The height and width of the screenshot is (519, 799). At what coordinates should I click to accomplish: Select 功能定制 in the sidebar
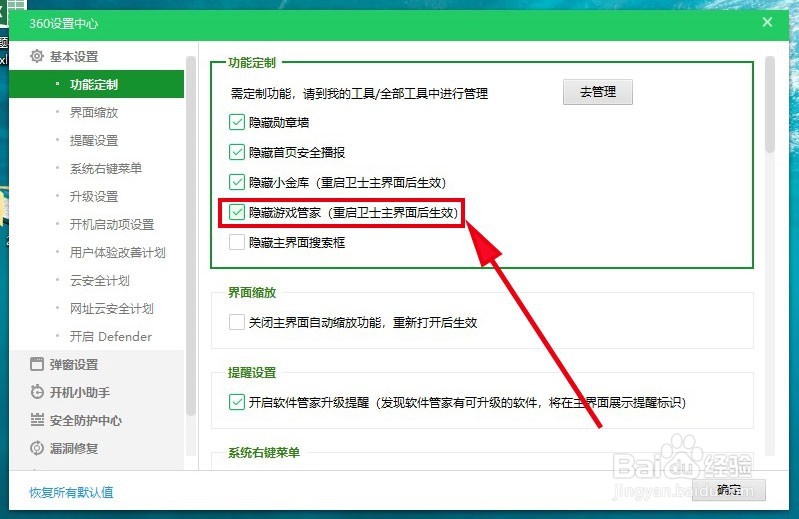coord(96,84)
